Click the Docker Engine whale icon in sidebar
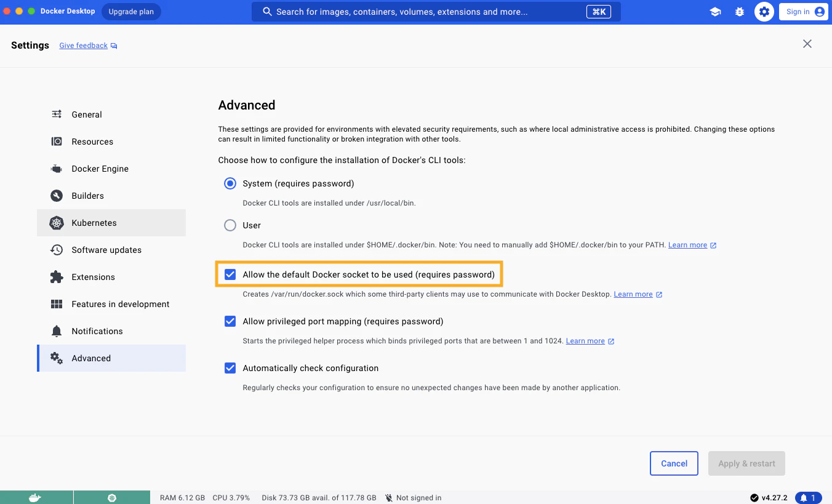The height and width of the screenshot is (504, 832). click(x=57, y=169)
